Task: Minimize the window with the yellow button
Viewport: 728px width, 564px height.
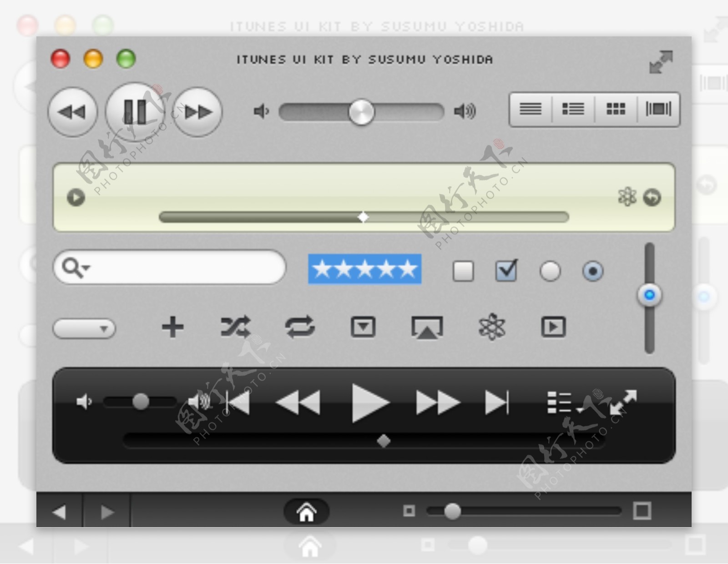Action: tap(93, 59)
